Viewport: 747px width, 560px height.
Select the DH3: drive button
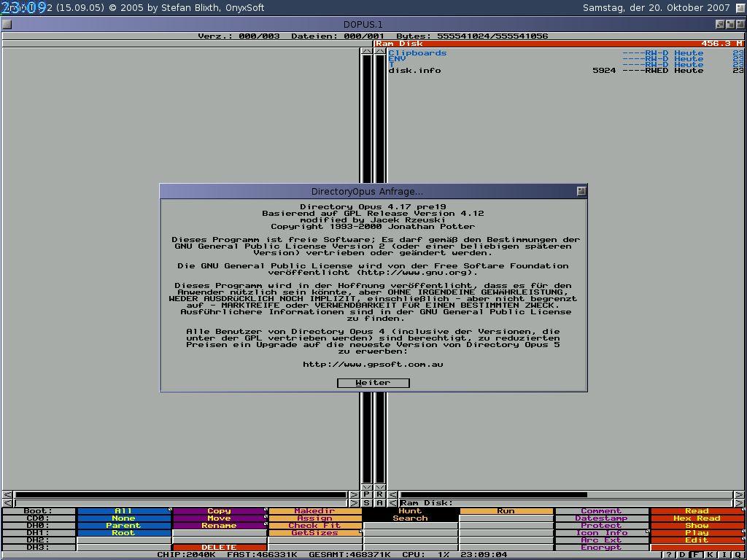[39, 548]
